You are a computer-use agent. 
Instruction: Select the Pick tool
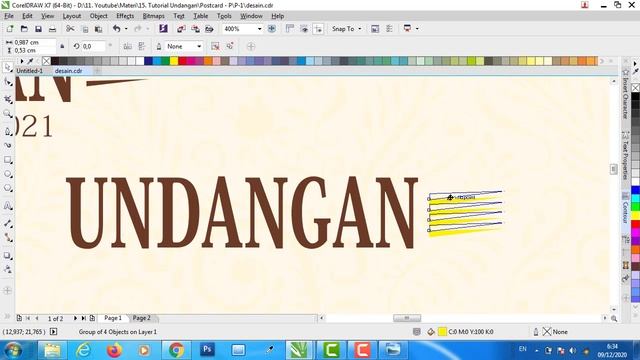[x=7, y=67]
